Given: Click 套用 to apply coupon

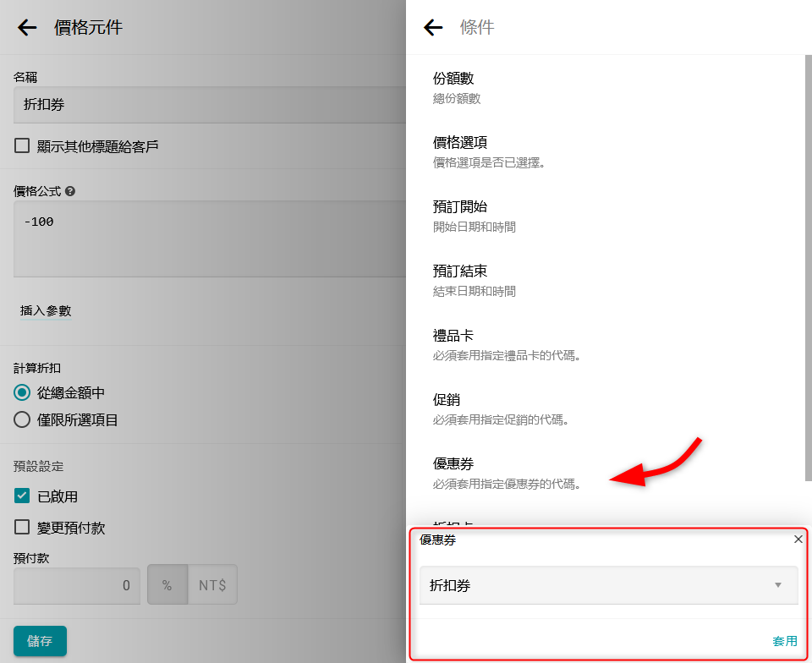Looking at the screenshot, I should [x=784, y=641].
